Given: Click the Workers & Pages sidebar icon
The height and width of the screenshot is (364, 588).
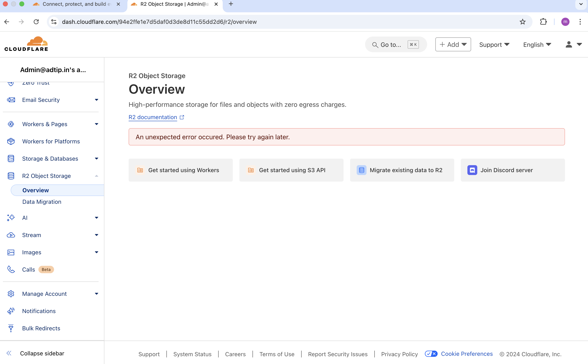Looking at the screenshot, I should (11, 124).
